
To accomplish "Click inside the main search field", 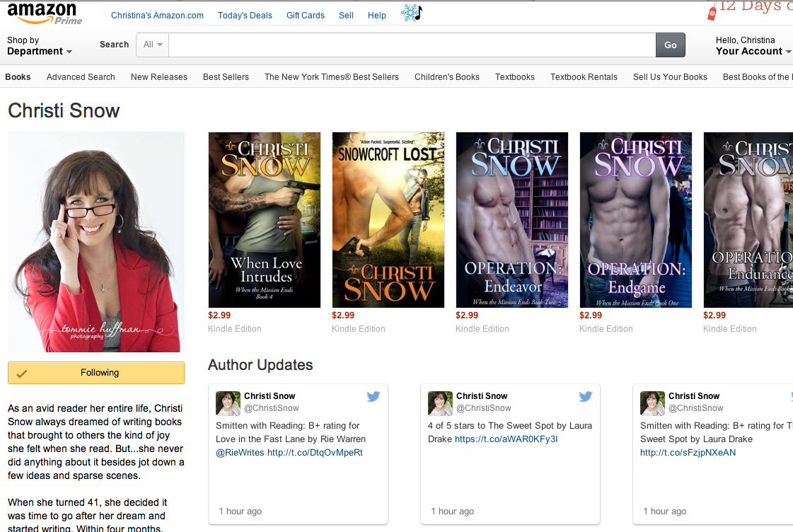I will pyautogui.click(x=412, y=45).
